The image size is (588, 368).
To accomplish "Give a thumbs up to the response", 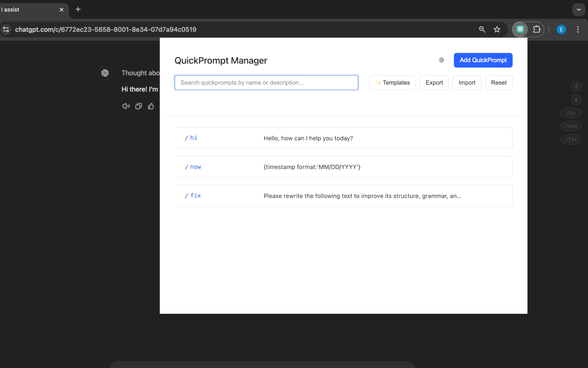I will click(x=151, y=106).
